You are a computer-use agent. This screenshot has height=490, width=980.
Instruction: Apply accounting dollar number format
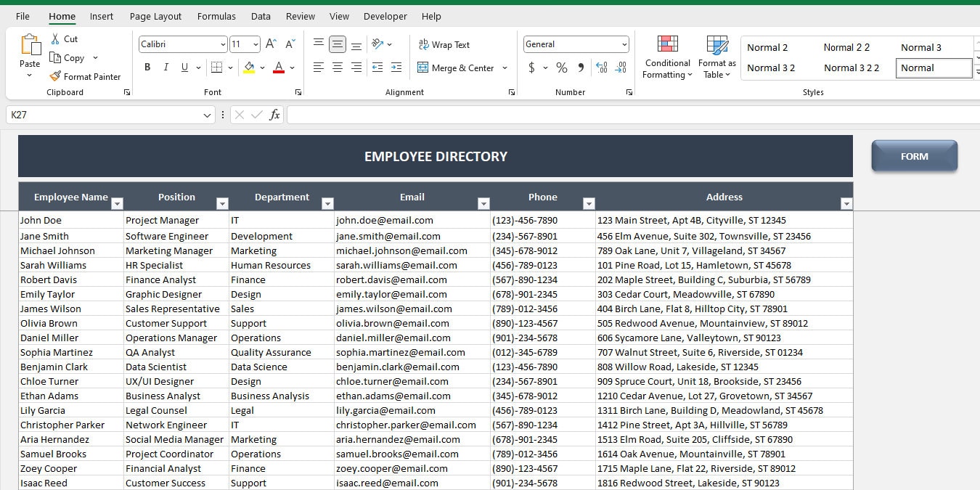[x=532, y=68]
